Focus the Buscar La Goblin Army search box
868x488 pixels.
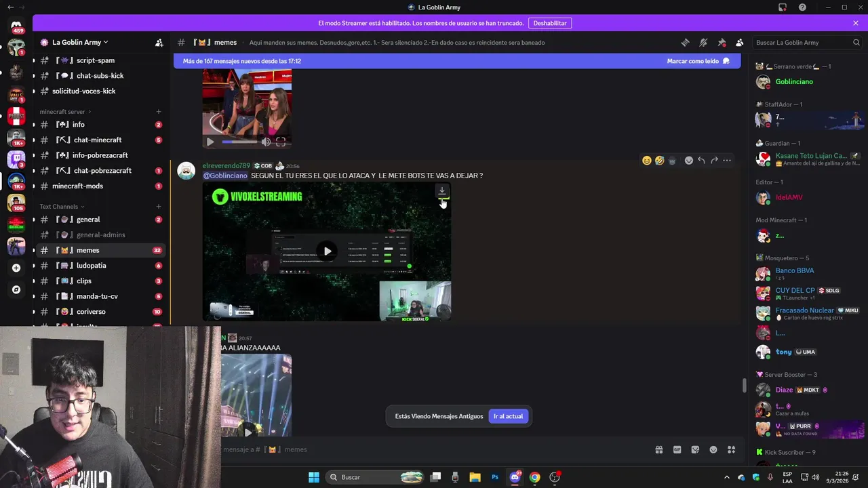pyautogui.click(x=808, y=42)
